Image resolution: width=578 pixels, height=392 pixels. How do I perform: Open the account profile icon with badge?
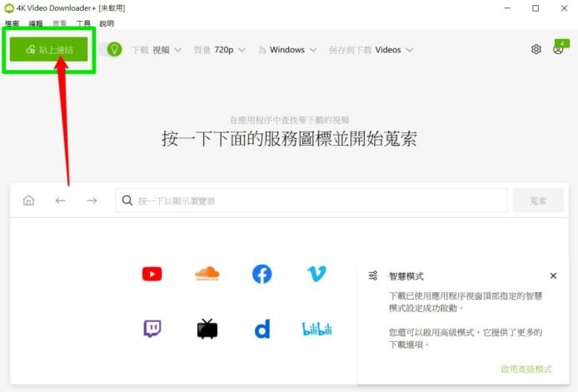[x=560, y=47]
